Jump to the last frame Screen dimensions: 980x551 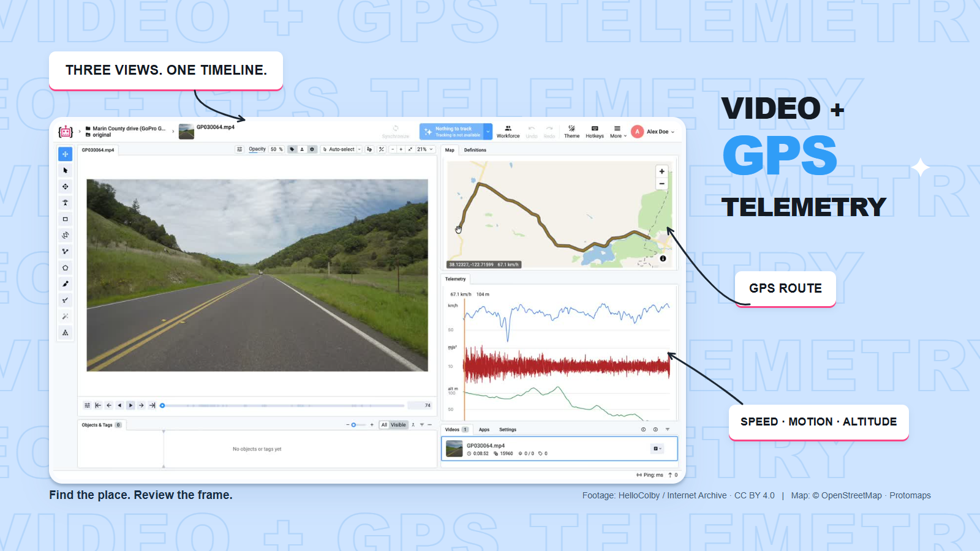153,405
